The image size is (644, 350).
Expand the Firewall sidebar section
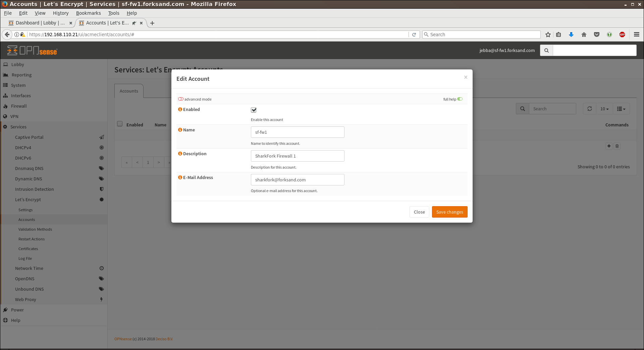(19, 106)
